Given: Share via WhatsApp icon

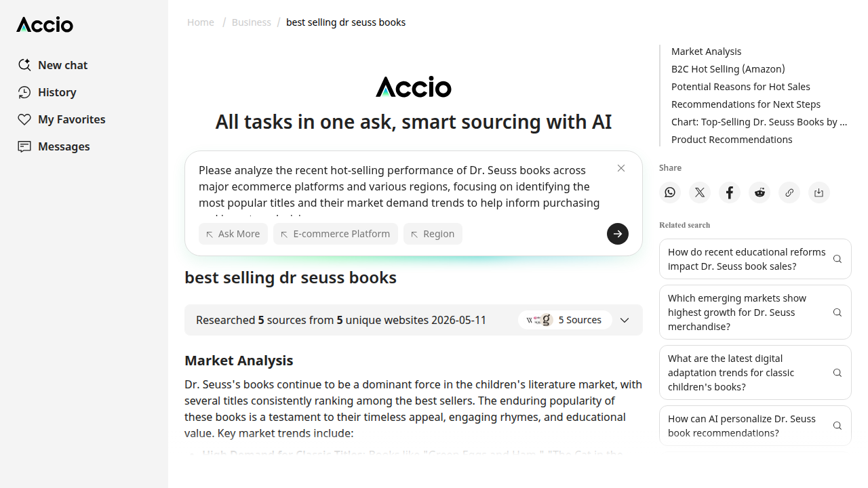Looking at the screenshot, I should 670,192.
